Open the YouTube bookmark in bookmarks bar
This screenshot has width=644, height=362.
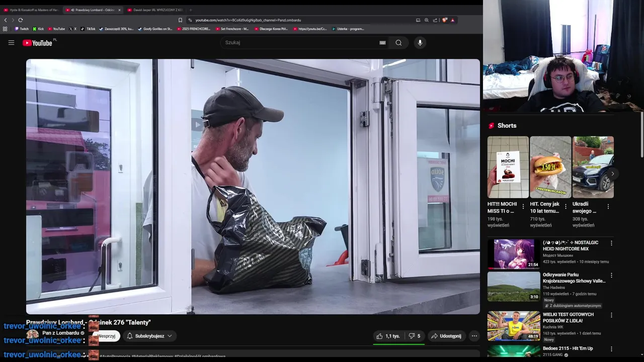click(56, 29)
